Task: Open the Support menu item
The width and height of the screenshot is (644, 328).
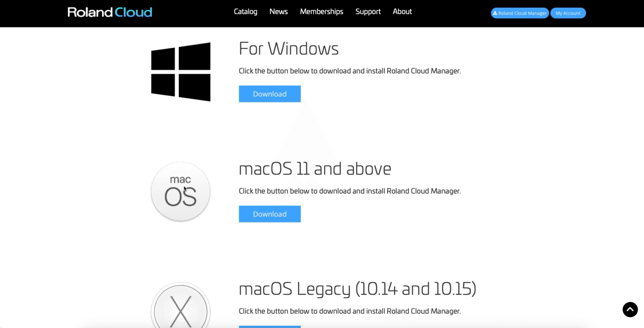Action: click(x=368, y=12)
